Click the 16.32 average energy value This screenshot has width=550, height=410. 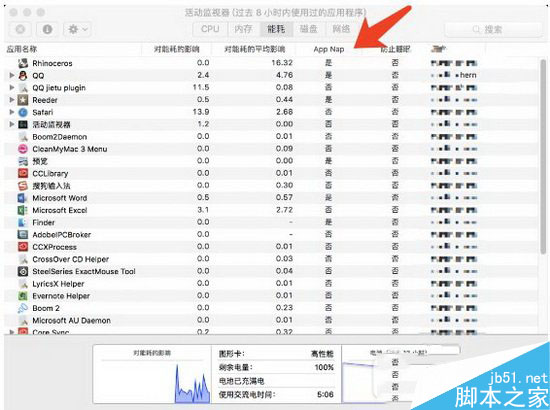[282, 63]
